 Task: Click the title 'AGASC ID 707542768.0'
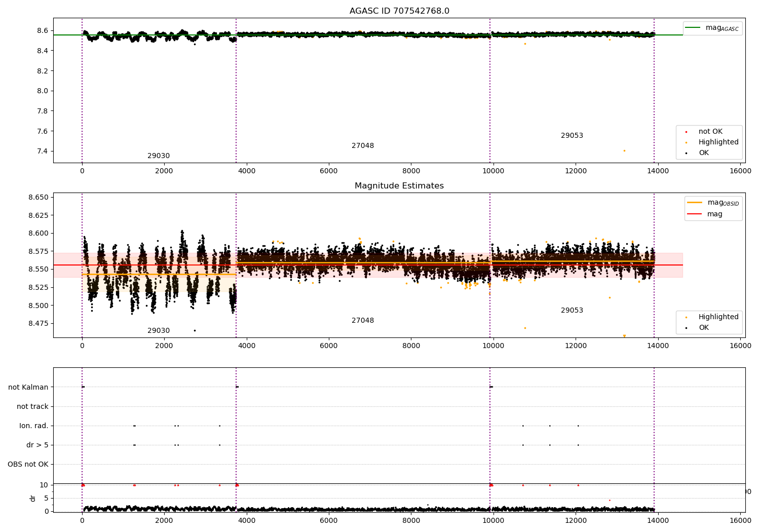[399, 11]
